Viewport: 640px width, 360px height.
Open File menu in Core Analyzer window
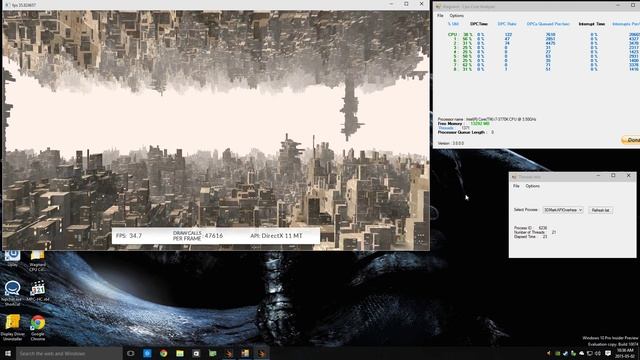coord(440,16)
